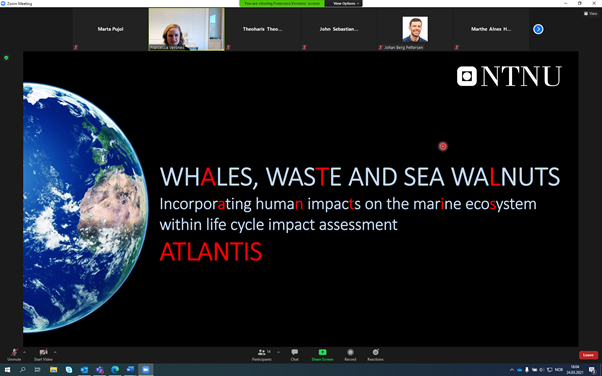Show hidden system tray icons
Image resolution: width=602 pixels, height=376 pixels.
[x=512, y=370]
